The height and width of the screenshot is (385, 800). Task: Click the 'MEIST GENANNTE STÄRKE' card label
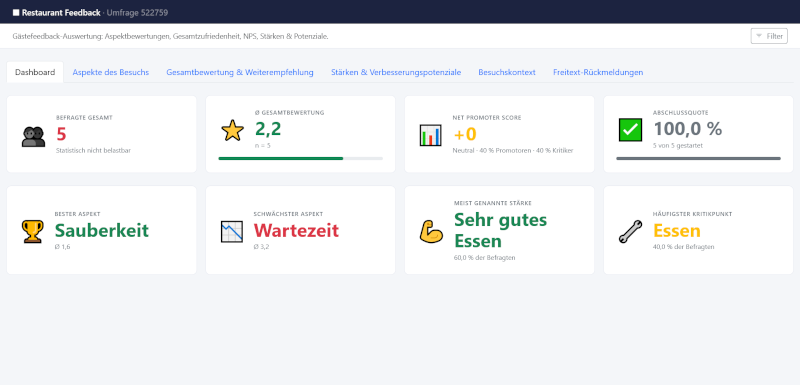coord(492,203)
